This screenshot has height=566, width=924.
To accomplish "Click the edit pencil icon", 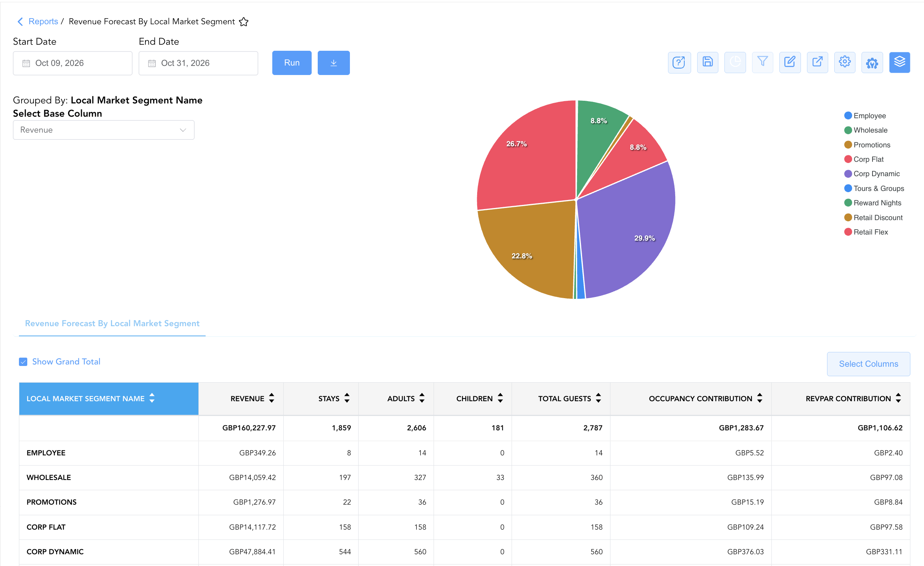I will click(x=790, y=63).
